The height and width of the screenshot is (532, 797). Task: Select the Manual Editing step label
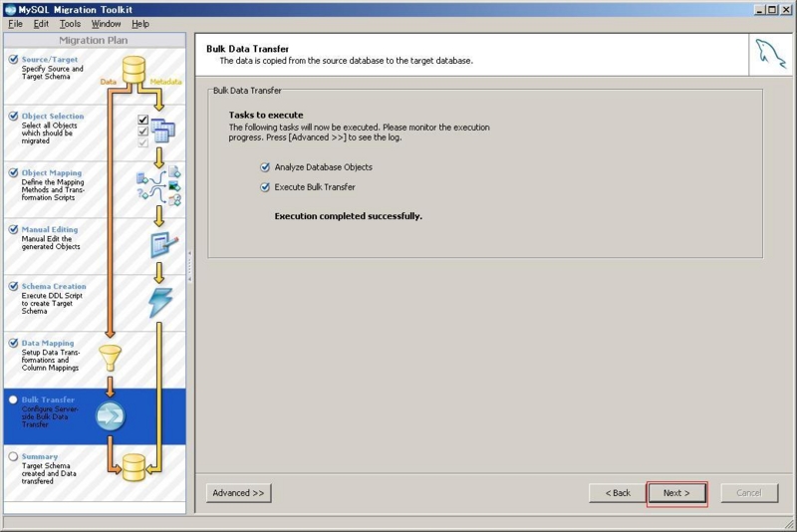50,230
